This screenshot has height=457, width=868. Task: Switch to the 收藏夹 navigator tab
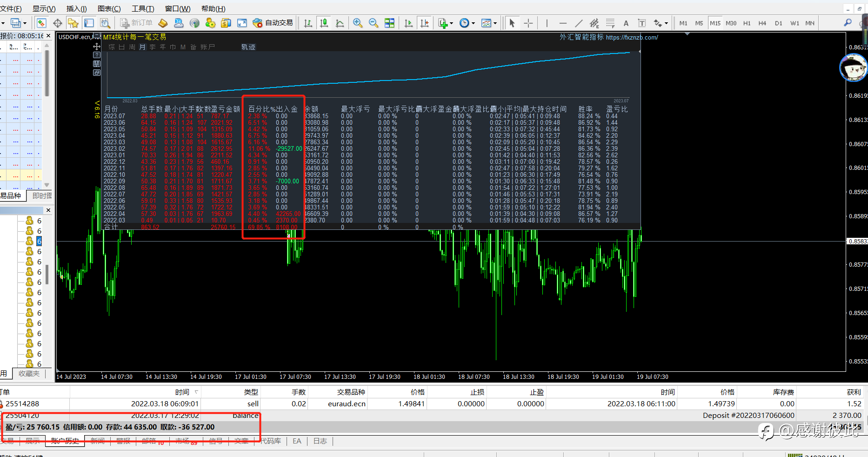click(29, 373)
